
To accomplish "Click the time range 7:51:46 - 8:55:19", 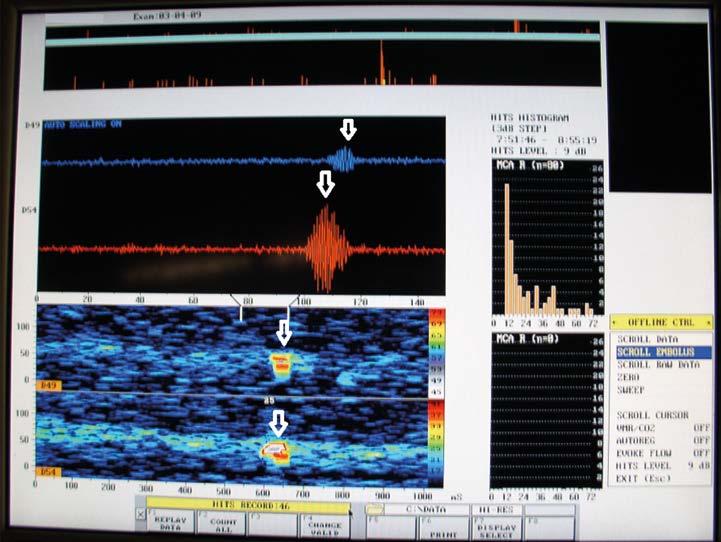I will [x=546, y=140].
